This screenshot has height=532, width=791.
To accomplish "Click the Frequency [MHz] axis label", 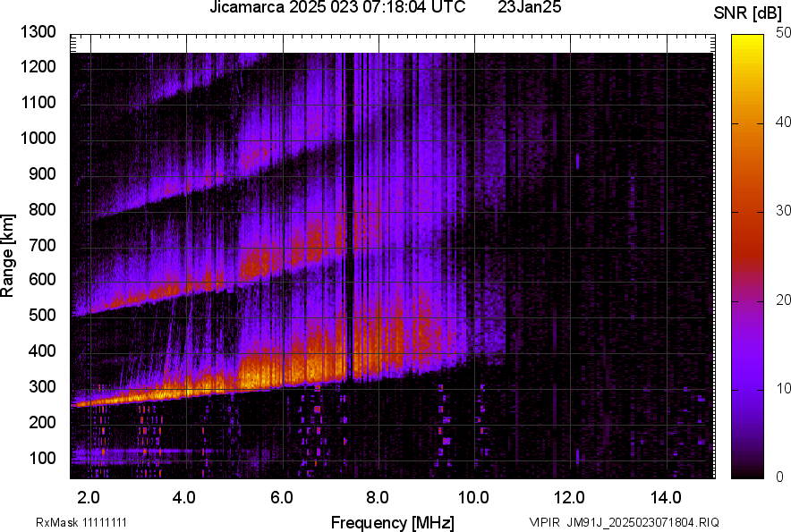I will pos(392,522).
